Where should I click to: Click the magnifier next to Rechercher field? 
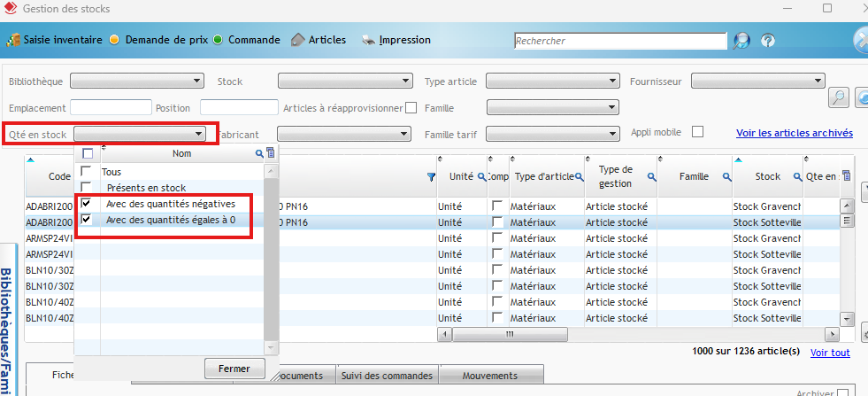[741, 41]
